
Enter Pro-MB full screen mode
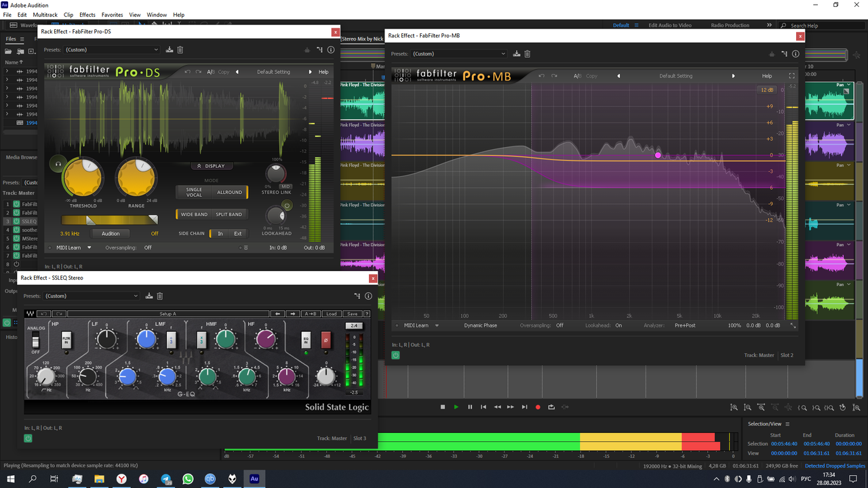(791, 76)
